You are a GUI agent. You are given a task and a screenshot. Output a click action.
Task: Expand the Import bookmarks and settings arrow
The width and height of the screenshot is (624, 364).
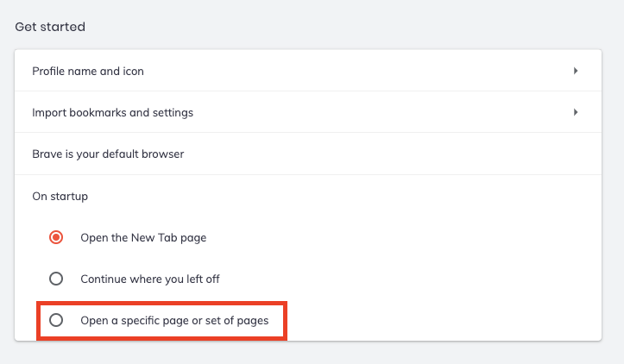pos(575,112)
